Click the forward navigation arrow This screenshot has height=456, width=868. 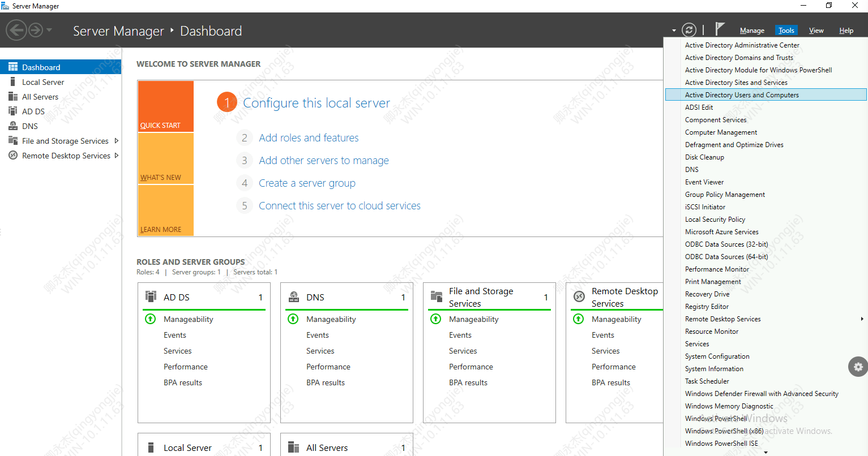(x=36, y=30)
